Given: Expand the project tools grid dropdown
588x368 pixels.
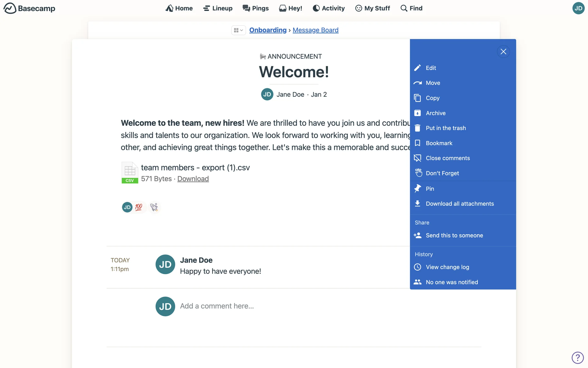Looking at the screenshot, I should (x=238, y=30).
